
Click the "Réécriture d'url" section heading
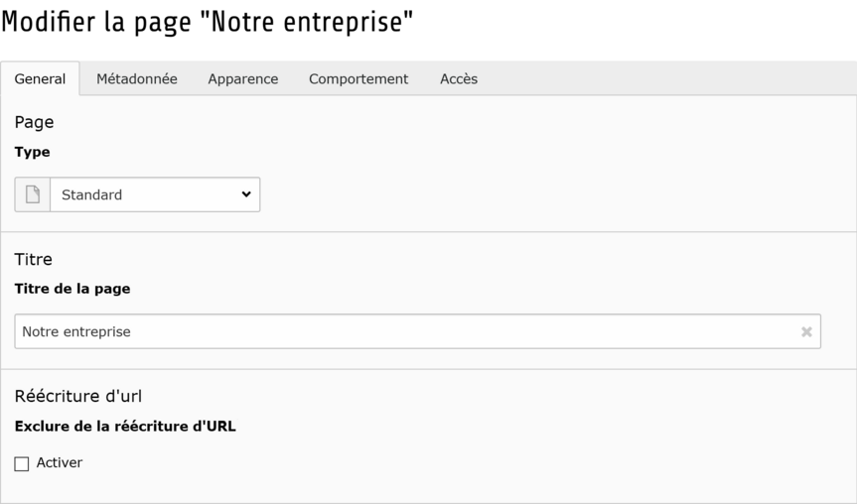[78, 396]
